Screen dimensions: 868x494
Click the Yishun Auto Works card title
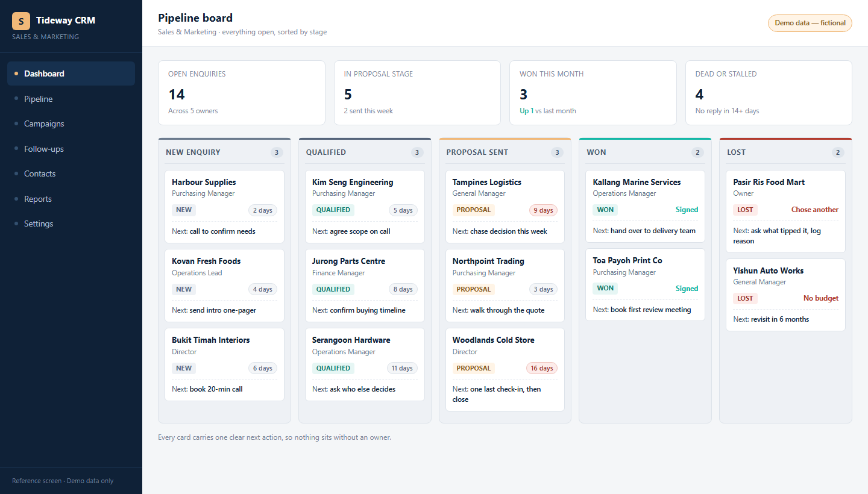(x=769, y=270)
